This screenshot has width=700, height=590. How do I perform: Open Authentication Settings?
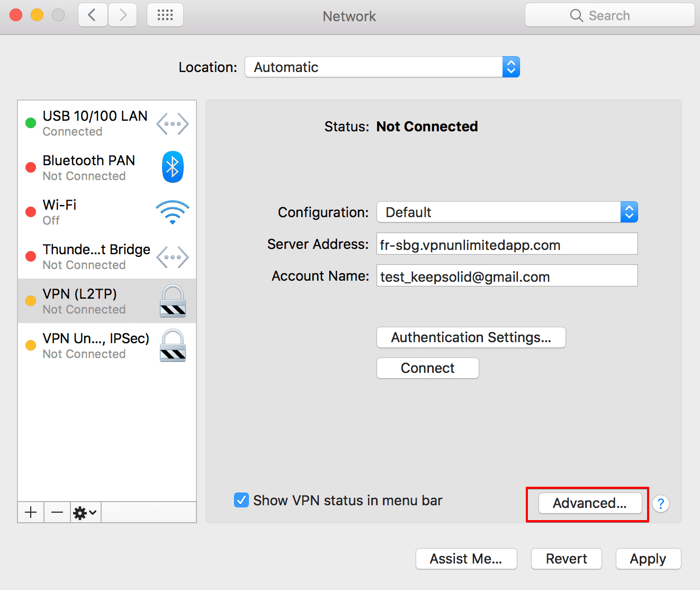click(471, 337)
